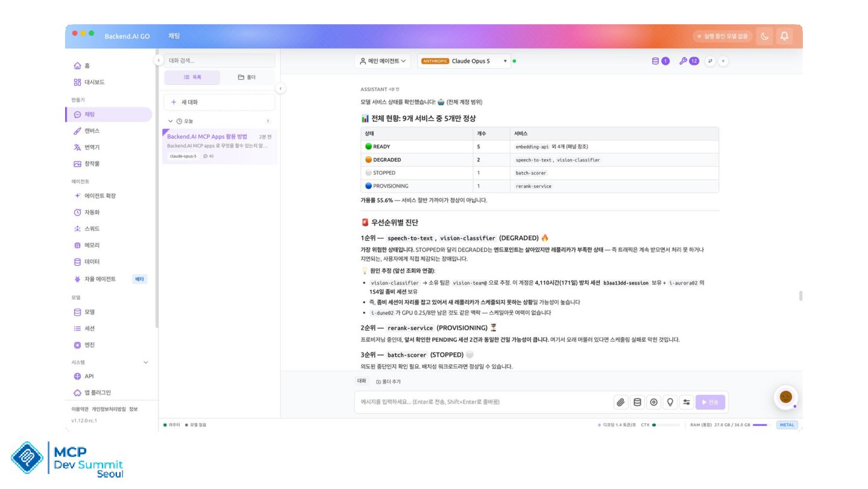
Task: Click the target icon in message bar
Action: pos(653,402)
